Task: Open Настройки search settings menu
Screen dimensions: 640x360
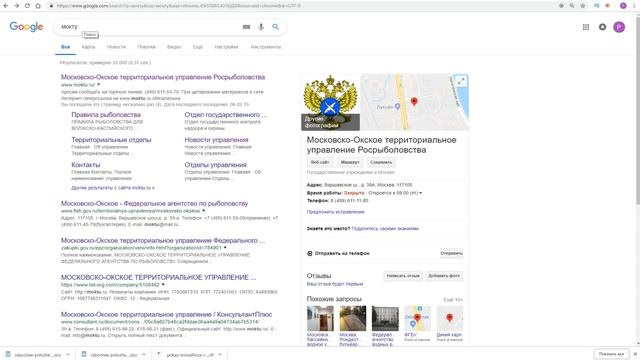Action: coord(226,47)
